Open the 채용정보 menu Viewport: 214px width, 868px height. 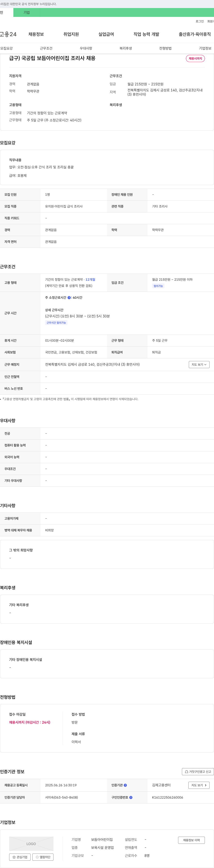tap(36, 34)
